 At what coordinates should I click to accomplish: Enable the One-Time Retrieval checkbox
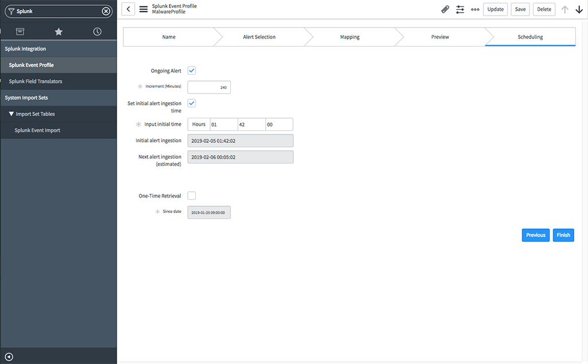pyautogui.click(x=192, y=196)
